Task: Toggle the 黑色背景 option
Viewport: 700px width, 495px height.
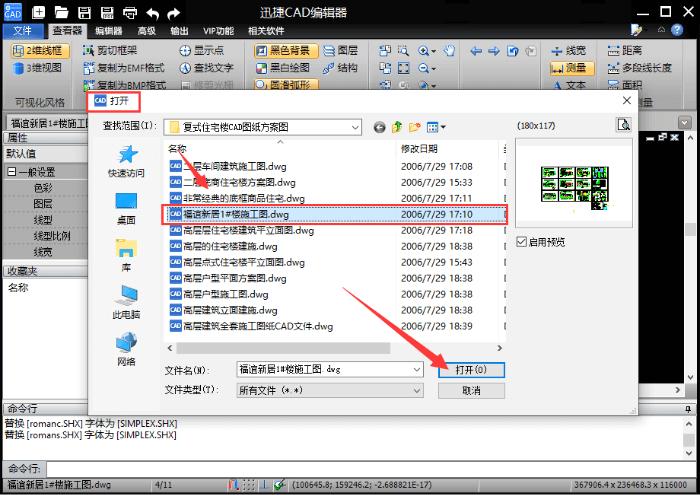Action: click(x=286, y=50)
